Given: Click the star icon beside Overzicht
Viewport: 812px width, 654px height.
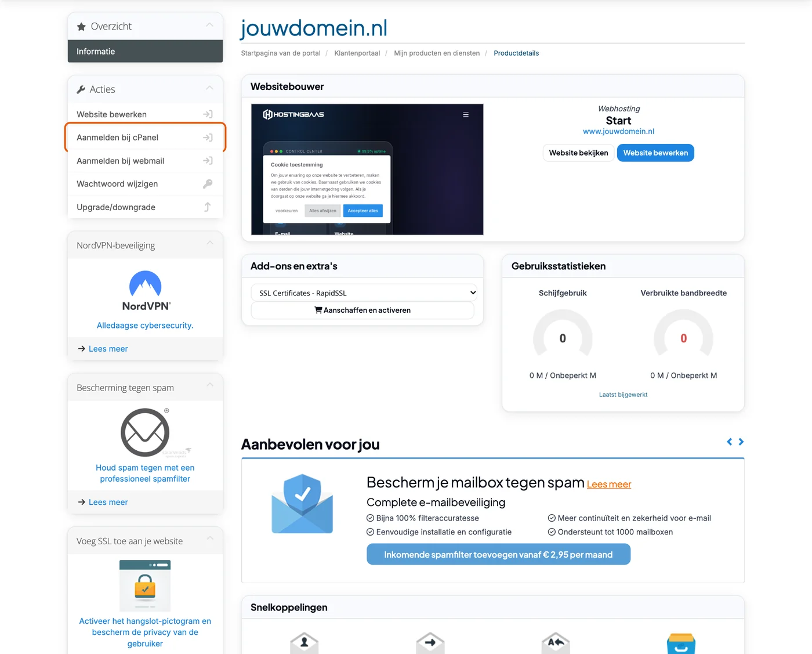Looking at the screenshot, I should pyautogui.click(x=81, y=27).
